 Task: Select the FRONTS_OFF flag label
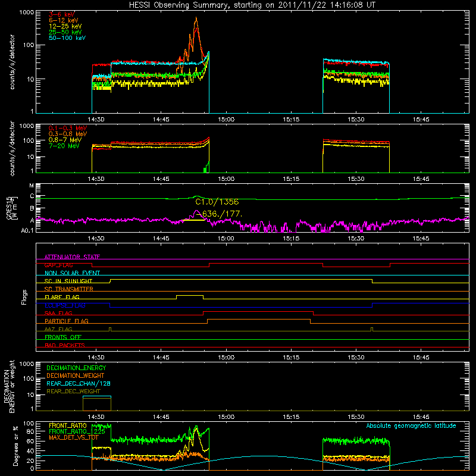click(x=63, y=337)
